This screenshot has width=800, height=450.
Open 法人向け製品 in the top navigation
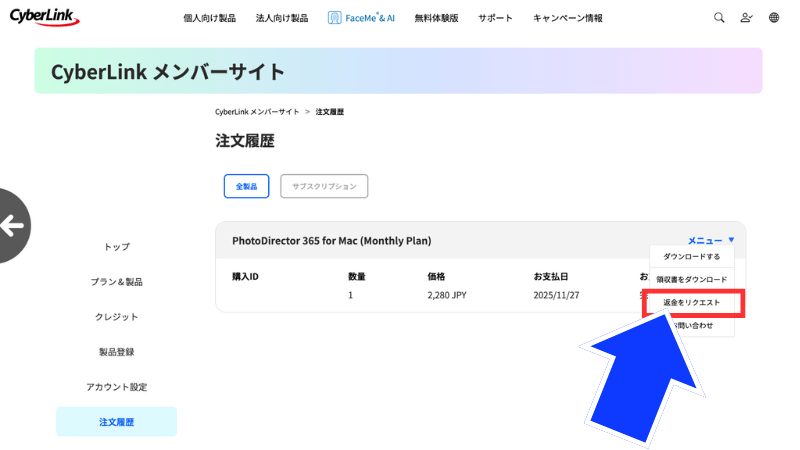[282, 18]
